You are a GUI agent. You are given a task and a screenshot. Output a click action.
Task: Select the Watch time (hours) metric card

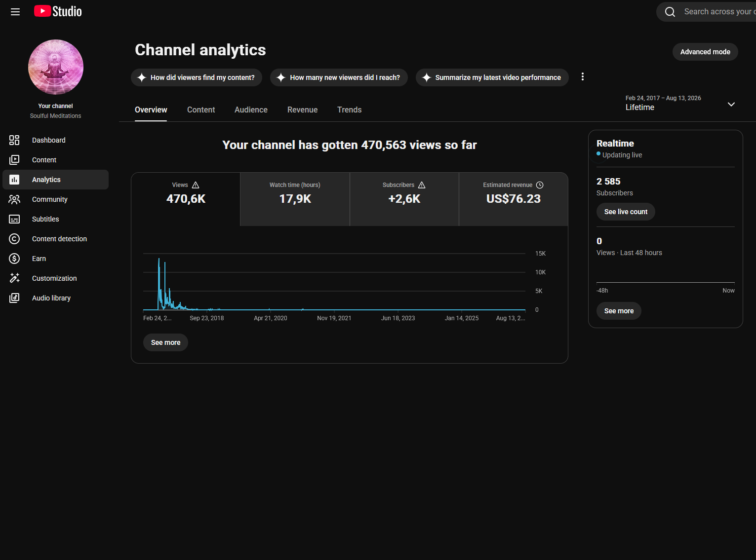[295, 199]
